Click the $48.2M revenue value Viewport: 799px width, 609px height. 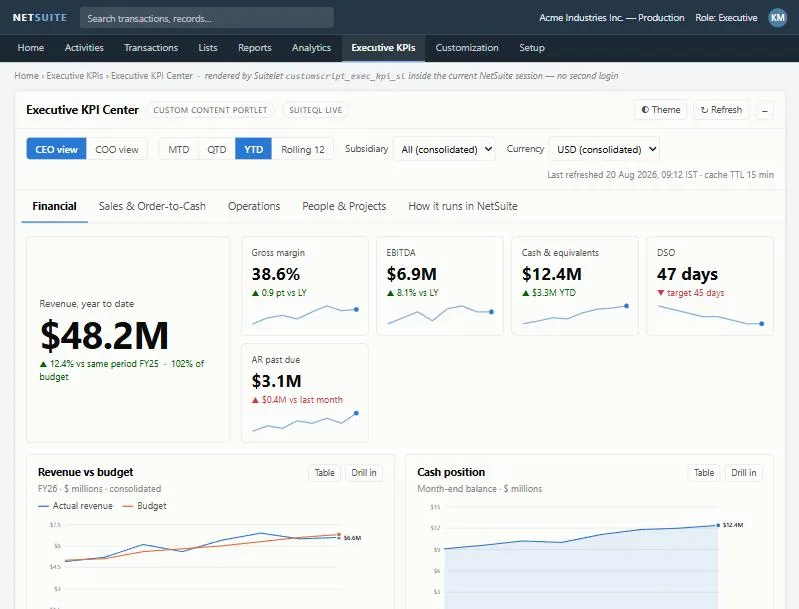point(104,335)
